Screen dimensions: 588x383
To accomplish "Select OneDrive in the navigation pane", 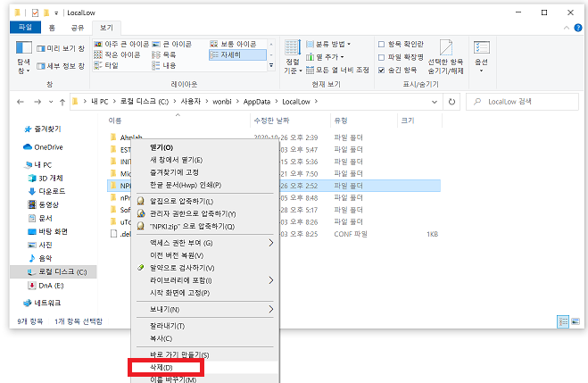I will [43, 147].
